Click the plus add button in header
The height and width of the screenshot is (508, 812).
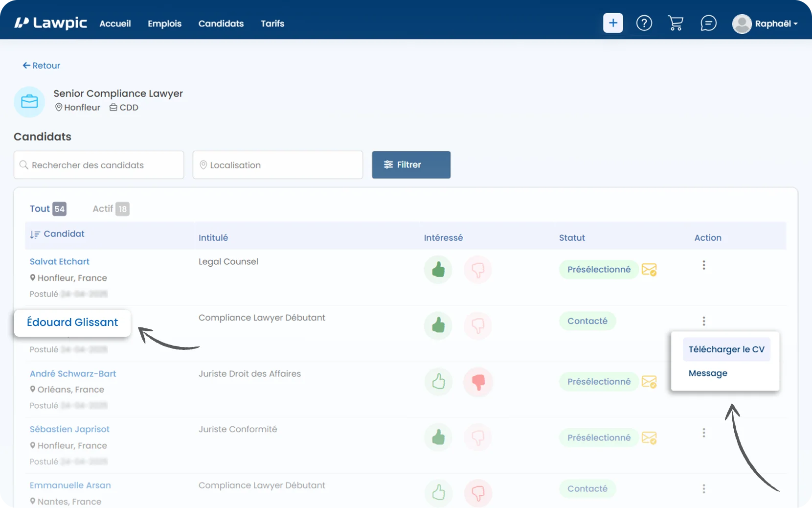coord(613,23)
